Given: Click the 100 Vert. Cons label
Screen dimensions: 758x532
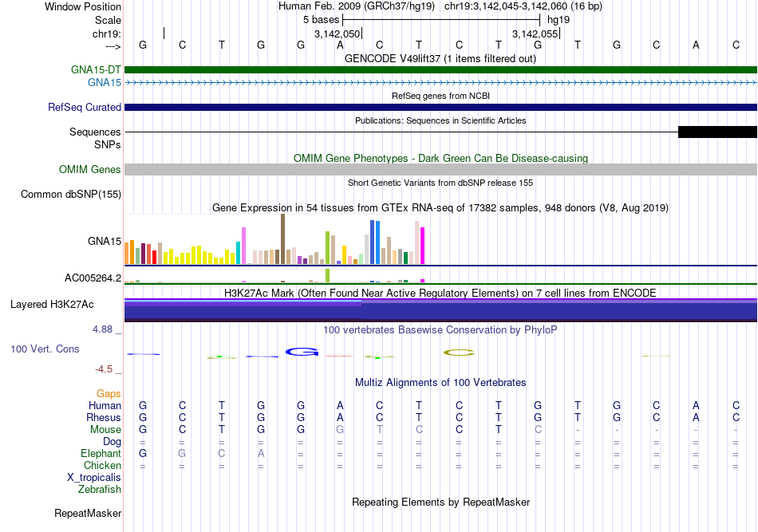Looking at the screenshot, I should click(x=45, y=349).
